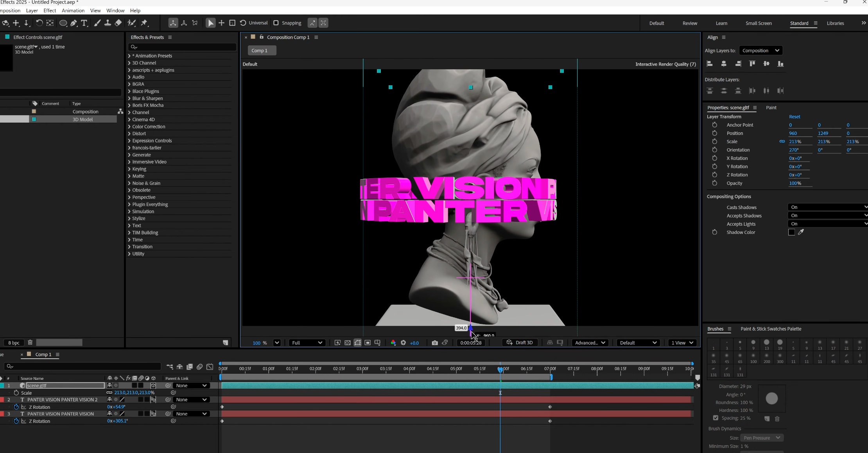This screenshot has height=453, width=868.
Task: Open the Align Layers to dropdown
Action: tap(760, 50)
